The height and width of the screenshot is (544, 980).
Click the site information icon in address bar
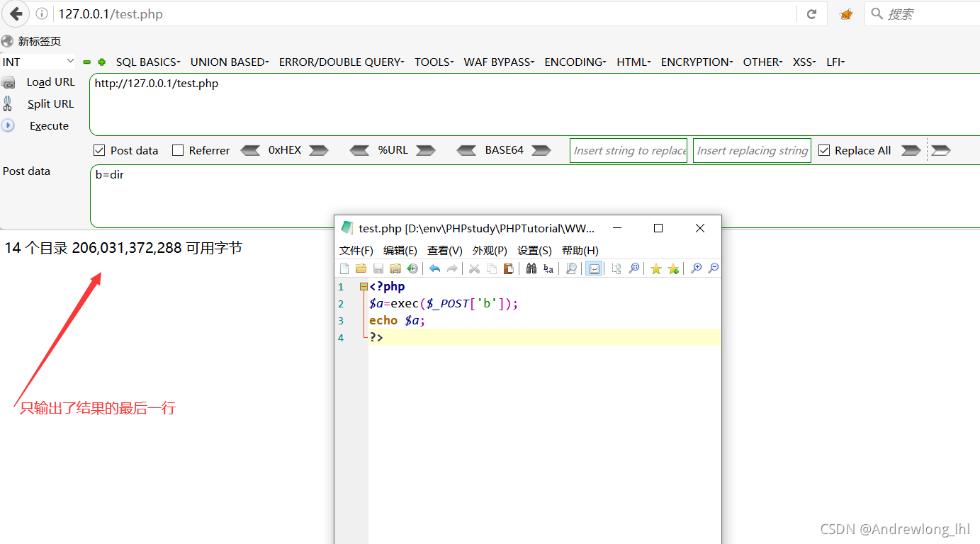[x=42, y=13]
